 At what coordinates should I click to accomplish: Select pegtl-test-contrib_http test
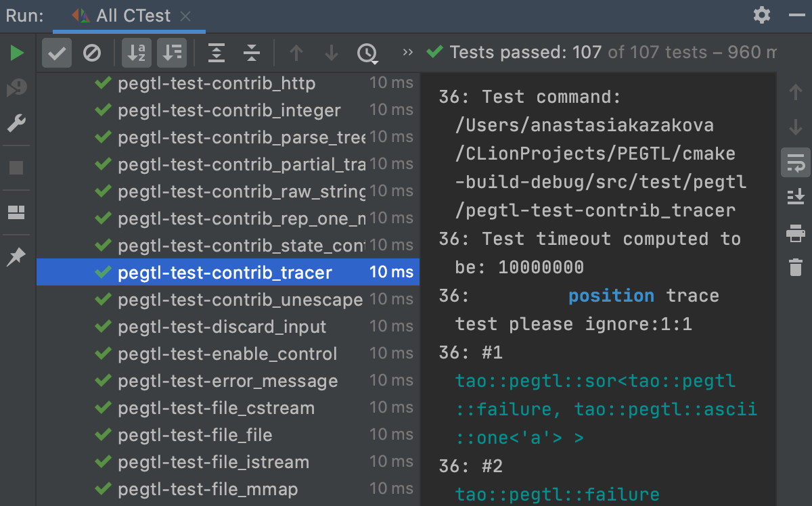coord(216,83)
